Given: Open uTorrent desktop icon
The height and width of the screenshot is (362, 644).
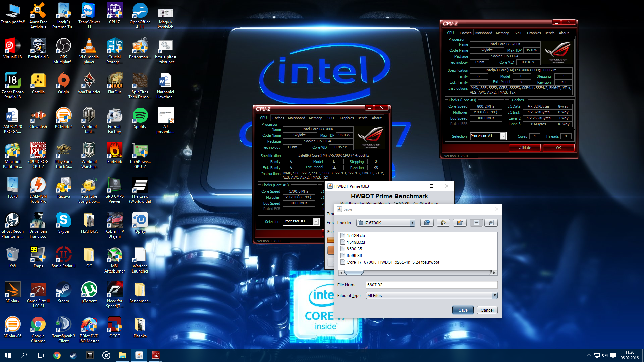Looking at the screenshot, I should [x=89, y=292].
